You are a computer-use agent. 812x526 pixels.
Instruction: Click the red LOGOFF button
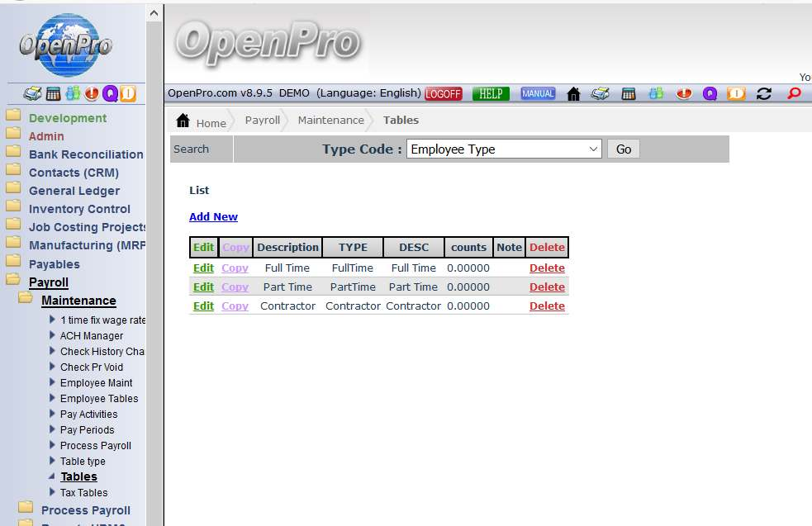coord(444,93)
